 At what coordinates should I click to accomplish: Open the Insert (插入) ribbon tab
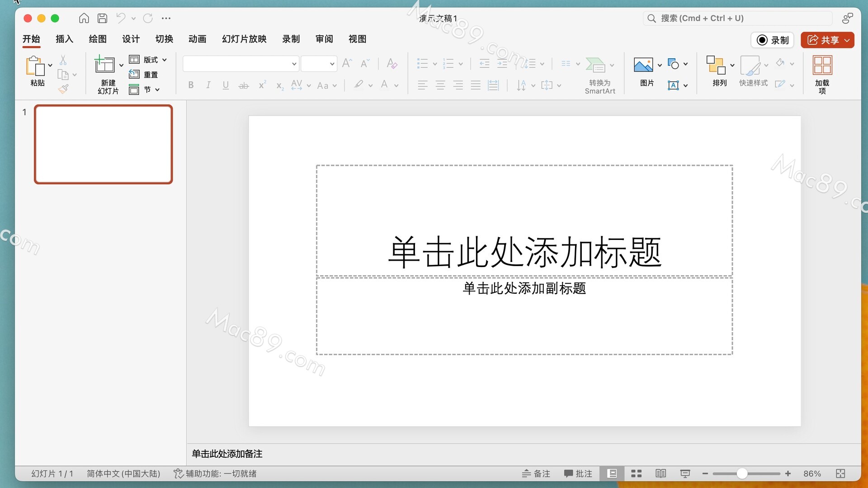pyautogui.click(x=64, y=39)
